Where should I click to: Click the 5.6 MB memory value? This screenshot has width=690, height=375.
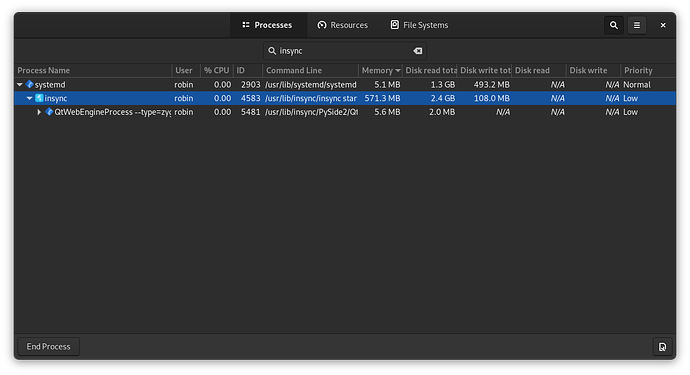tap(387, 112)
